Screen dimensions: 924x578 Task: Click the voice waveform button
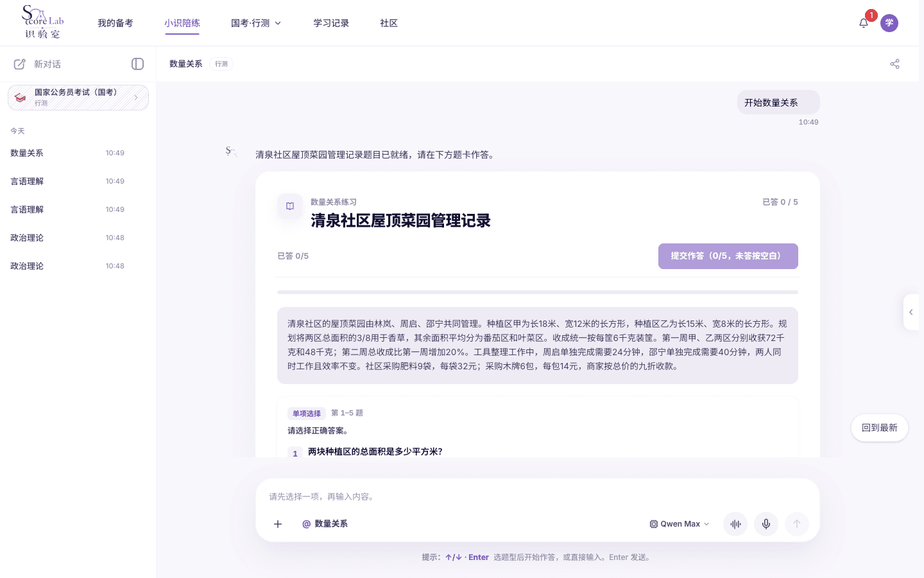[x=735, y=524]
